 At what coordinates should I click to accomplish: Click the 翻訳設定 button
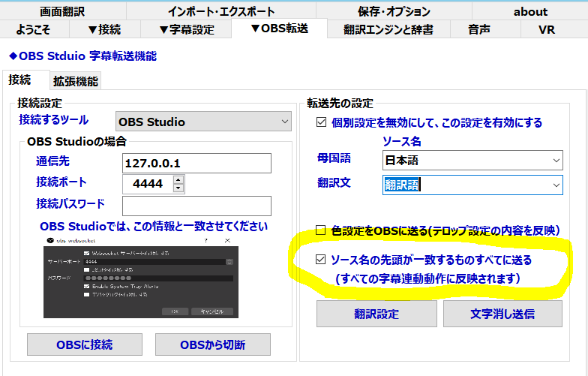tap(376, 314)
